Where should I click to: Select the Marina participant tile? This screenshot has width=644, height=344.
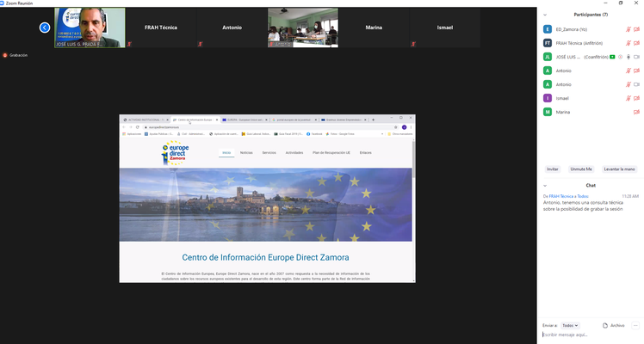tap(374, 28)
